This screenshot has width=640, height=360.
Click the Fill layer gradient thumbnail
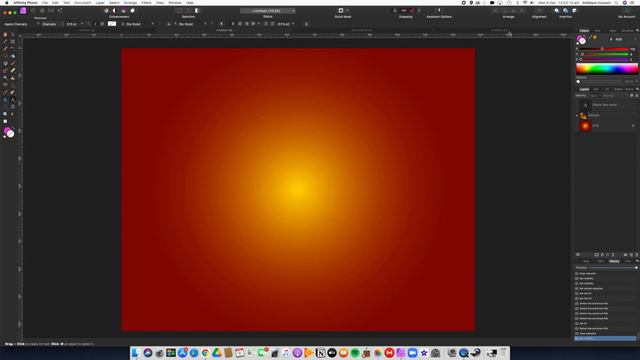click(585, 126)
